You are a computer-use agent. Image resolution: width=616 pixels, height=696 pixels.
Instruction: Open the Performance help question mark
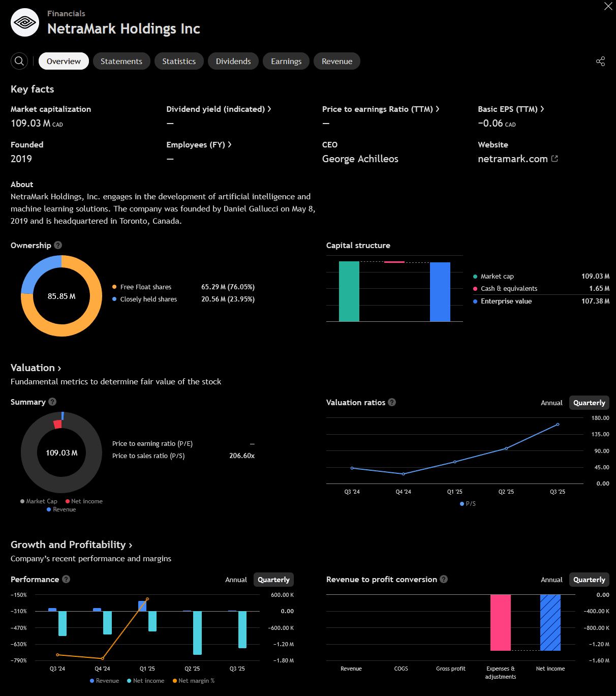click(x=66, y=579)
